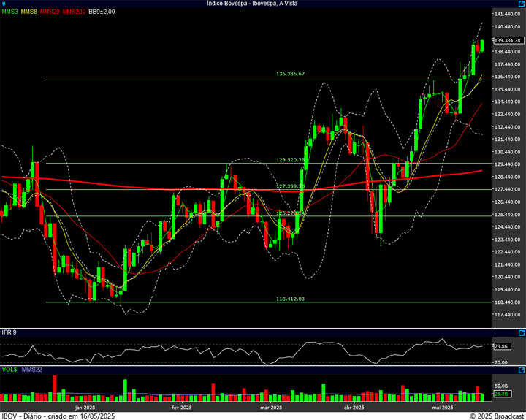Viewport: 526px width, 420px height.
Task: Click the jan 2025 date axis marker
Action: coord(85,408)
